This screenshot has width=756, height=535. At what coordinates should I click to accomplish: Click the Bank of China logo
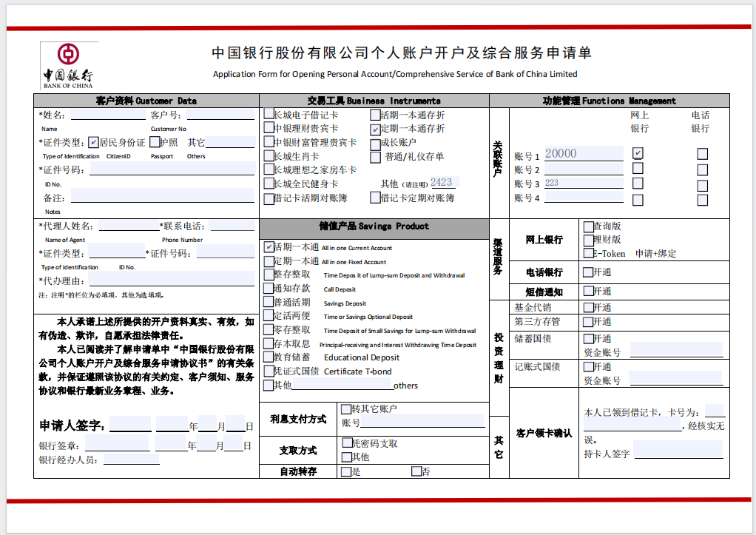68,66
